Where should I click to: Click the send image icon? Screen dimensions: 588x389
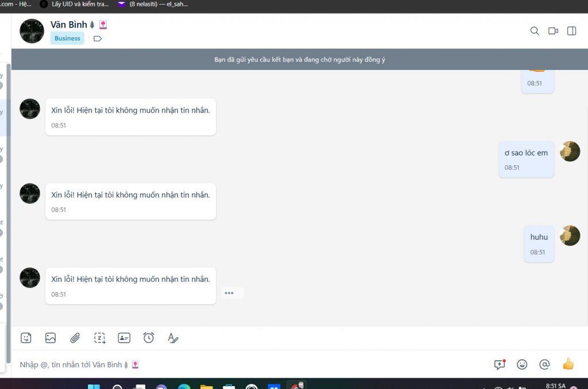51,338
